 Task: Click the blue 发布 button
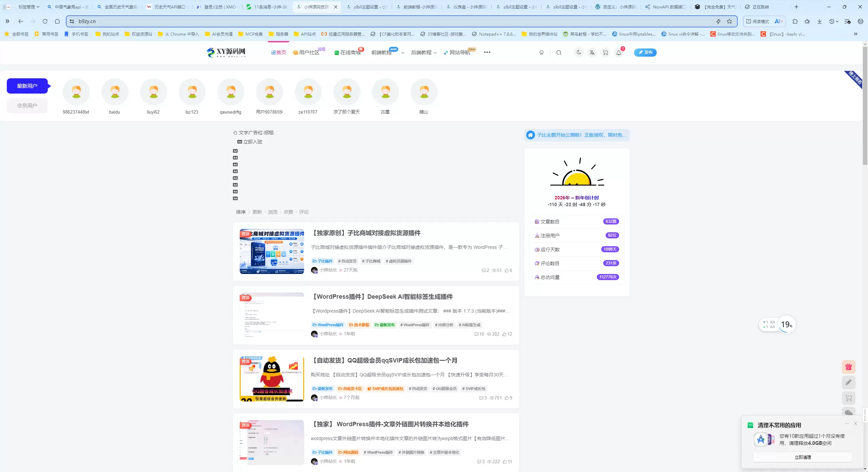(645, 52)
